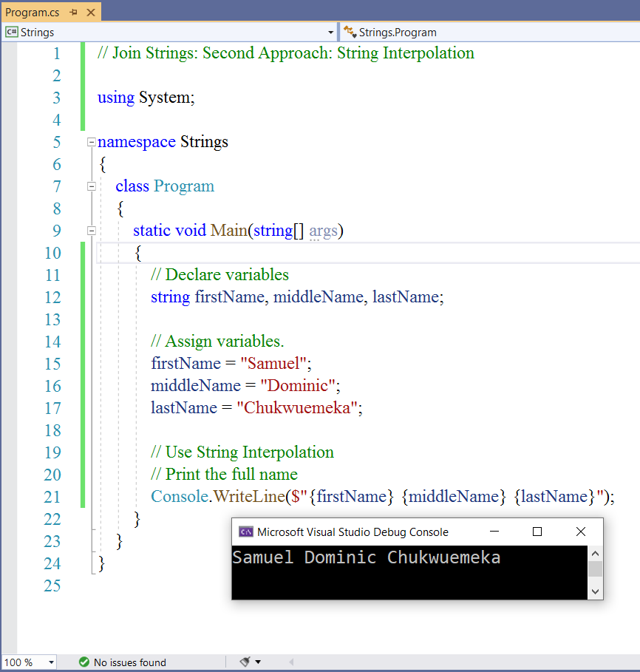Click the // Assign variables. comment
Viewport: 640px width, 672px height.
(217, 341)
